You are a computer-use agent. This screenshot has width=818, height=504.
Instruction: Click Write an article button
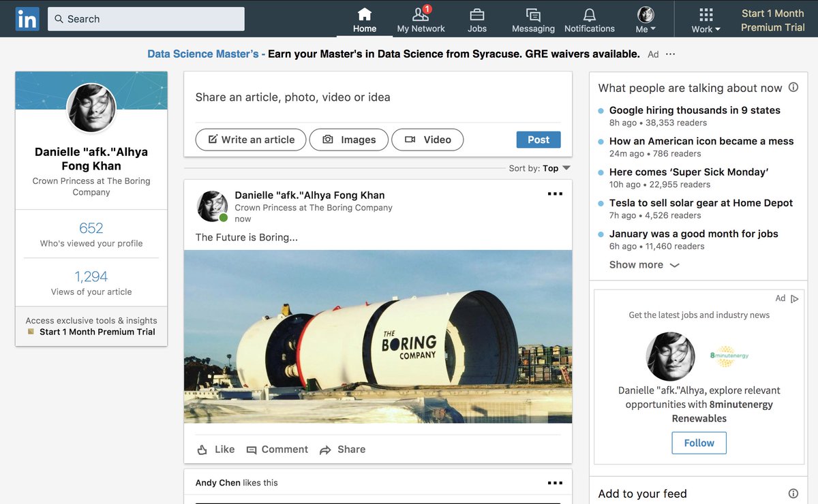pos(251,140)
